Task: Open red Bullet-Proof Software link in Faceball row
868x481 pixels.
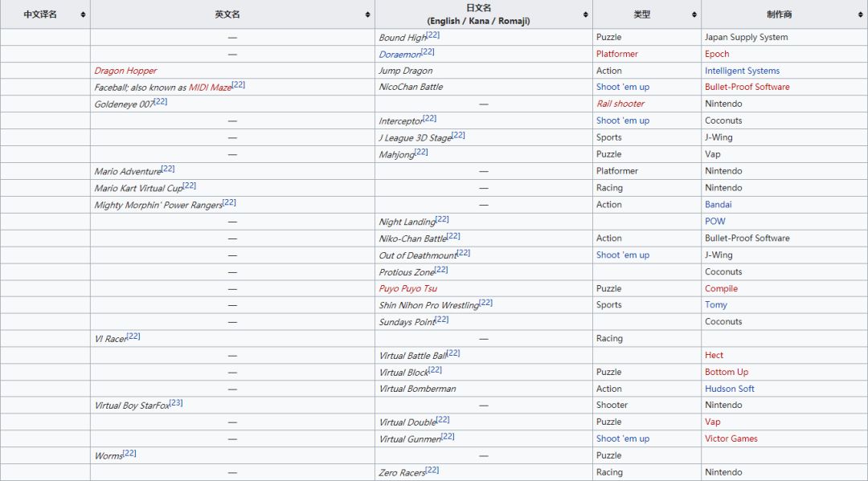Action: [x=747, y=87]
